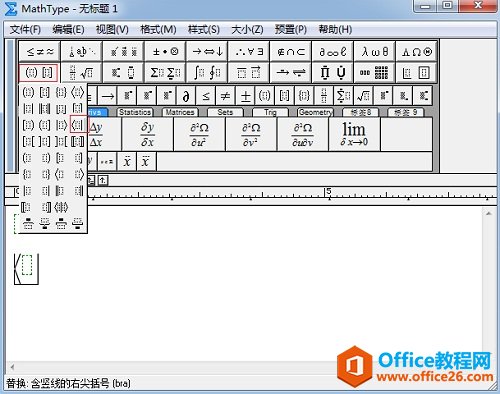Click the slot inside the bra template
The height and width of the screenshot is (394, 500).
click(27, 265)
